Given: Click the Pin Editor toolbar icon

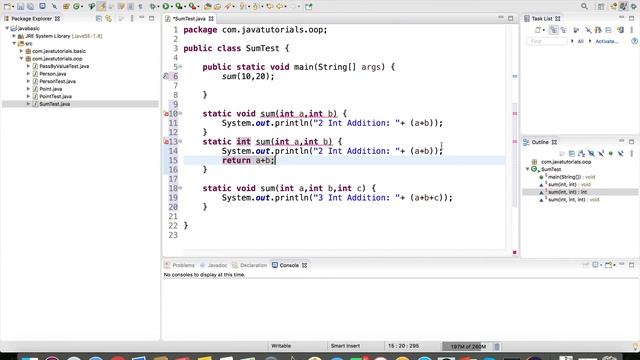Looking at the screenshot, I should pyautogui.click(x=309, y=6).
